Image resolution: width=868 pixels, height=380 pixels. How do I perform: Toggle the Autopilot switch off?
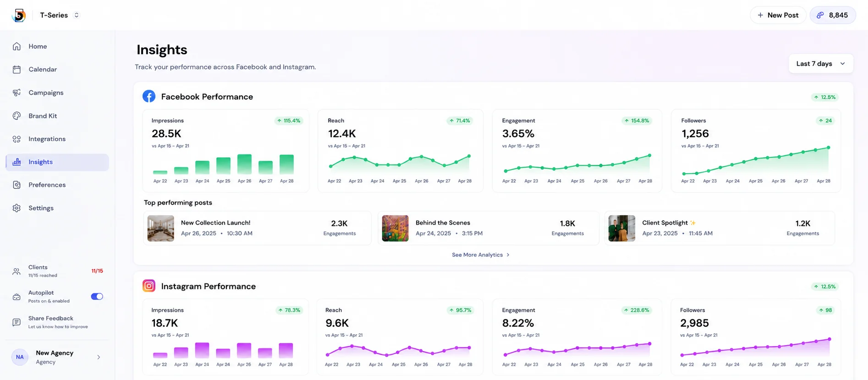click(x=97, y=297)
